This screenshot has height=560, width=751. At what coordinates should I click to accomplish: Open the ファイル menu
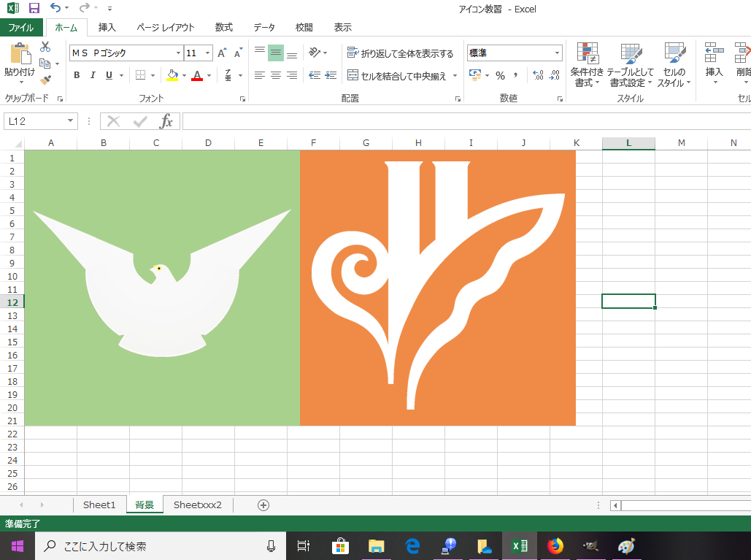[23, 27]
